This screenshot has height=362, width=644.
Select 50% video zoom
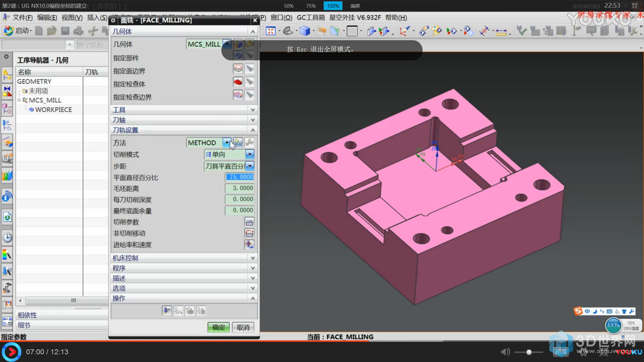point(289,6)
